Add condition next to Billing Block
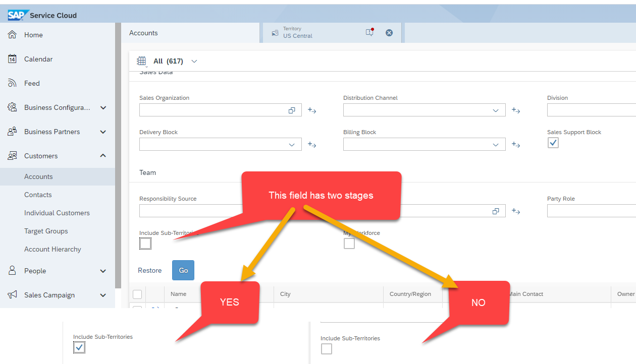This screenshot has height=364, width=636. point(516,145)
